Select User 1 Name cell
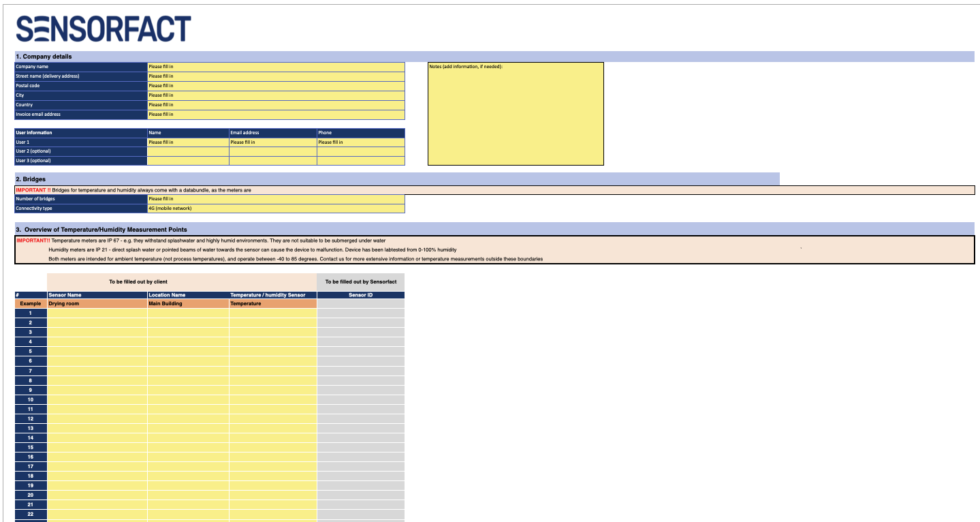The height and width of the screenshot is (522, 980). [x=188, y=142]
